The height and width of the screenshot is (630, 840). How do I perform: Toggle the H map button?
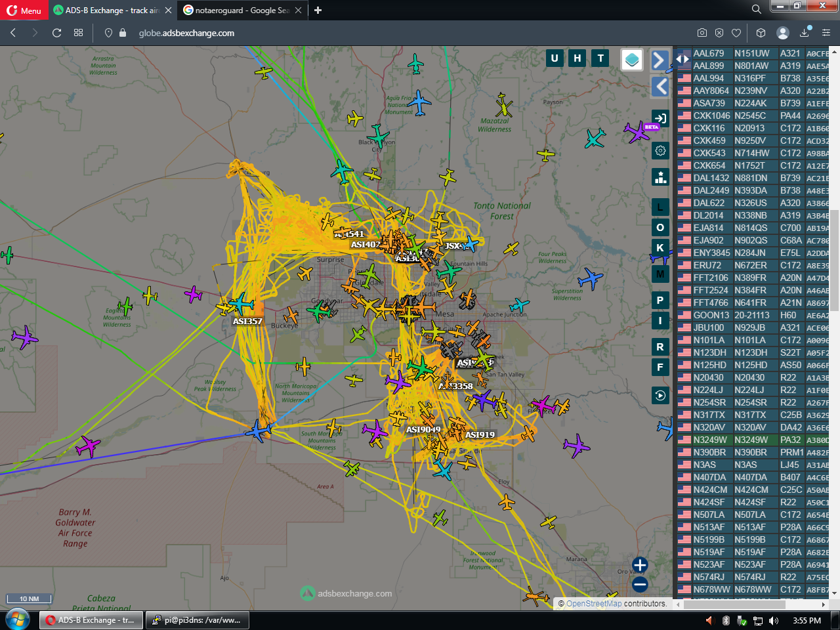pyautogui.click(x=577, y=58)
